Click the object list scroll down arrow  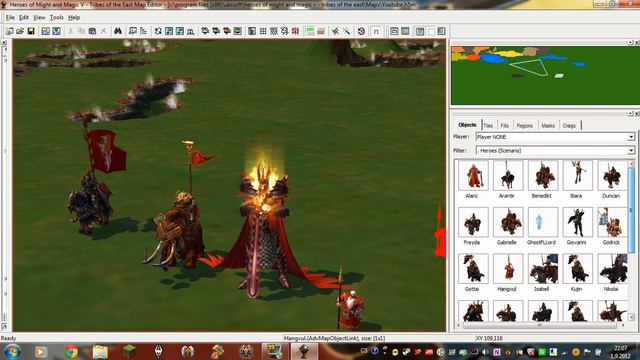[x=631, y=317]
